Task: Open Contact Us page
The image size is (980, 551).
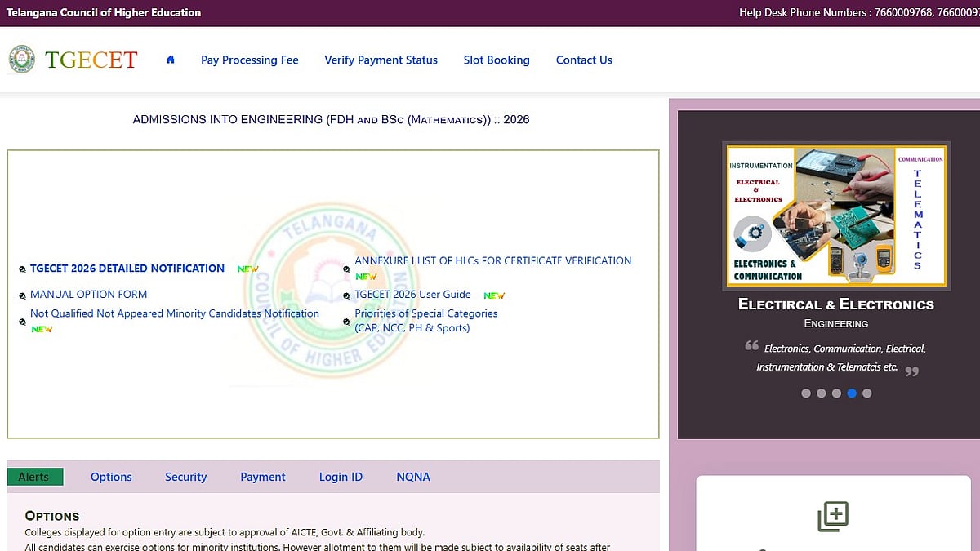Action: tap(584, 60)
